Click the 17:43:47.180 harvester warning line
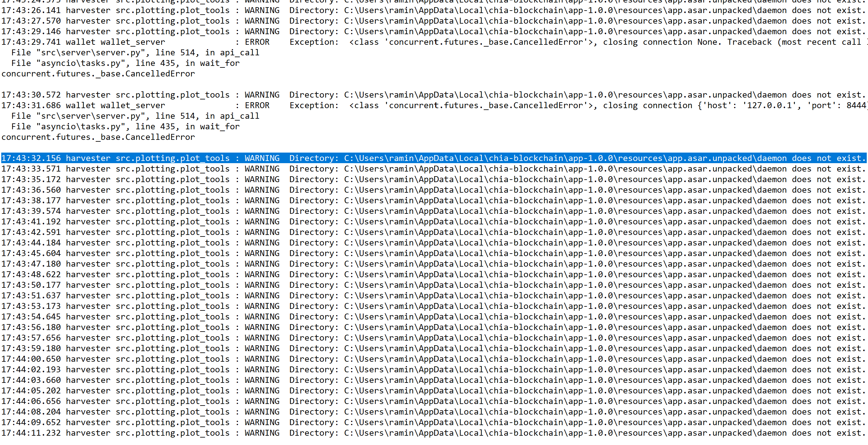The height and width of the screenshot is (445, 868). [x=433, y=264]
